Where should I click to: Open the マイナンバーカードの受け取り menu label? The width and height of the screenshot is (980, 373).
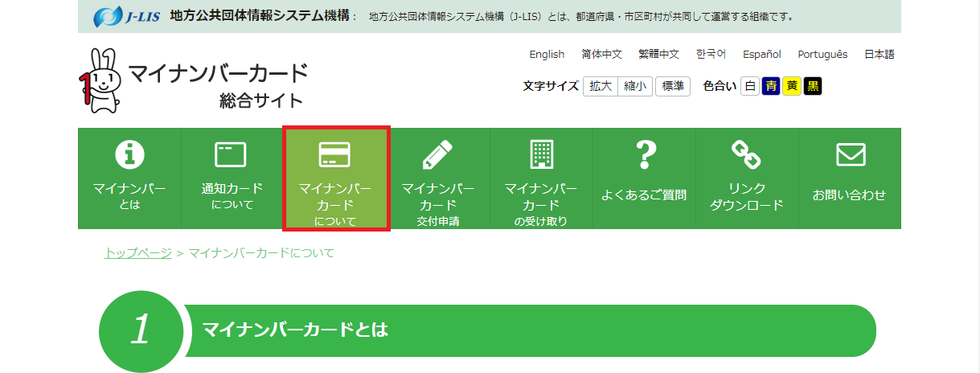tap(541, 204)
